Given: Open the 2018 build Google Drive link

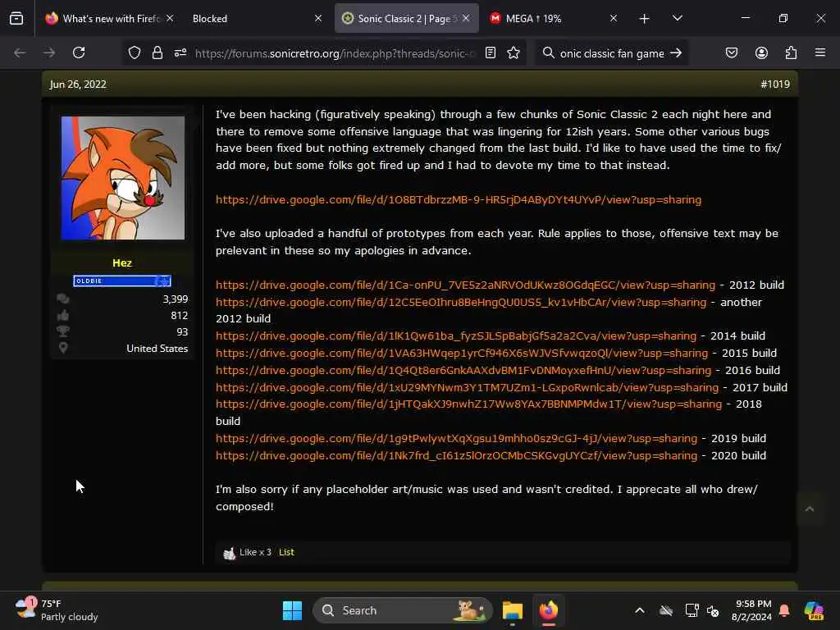Looking at the screenshot, I should (x=468, y=404).
